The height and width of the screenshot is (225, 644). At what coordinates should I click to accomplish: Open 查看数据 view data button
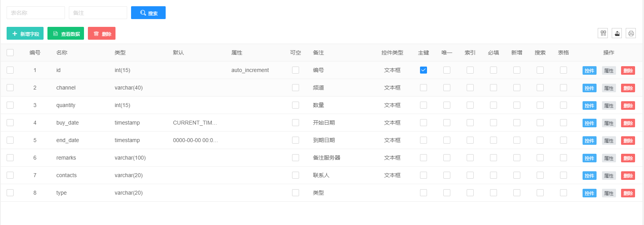(66, 34)
